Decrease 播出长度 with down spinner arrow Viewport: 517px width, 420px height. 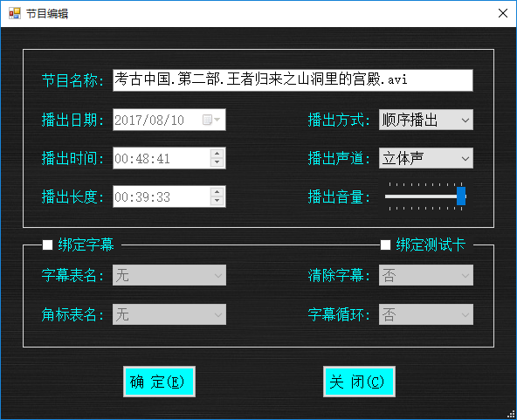217,201
